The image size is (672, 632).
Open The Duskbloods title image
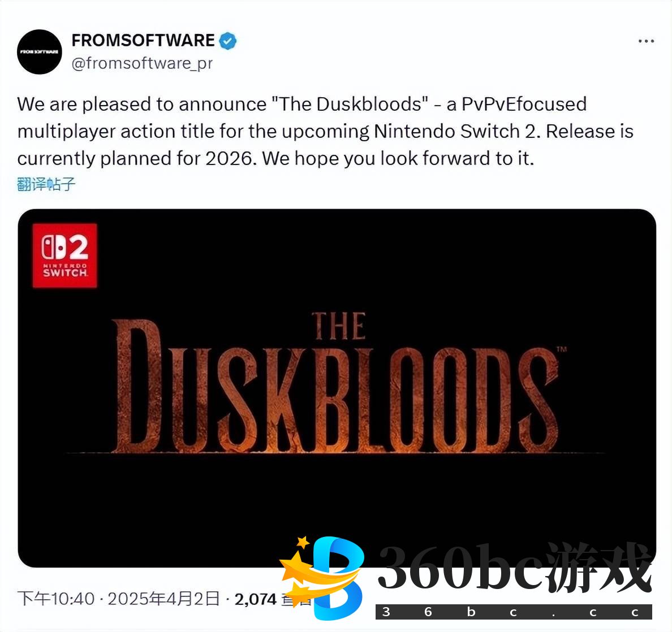[x=337, y=388]
